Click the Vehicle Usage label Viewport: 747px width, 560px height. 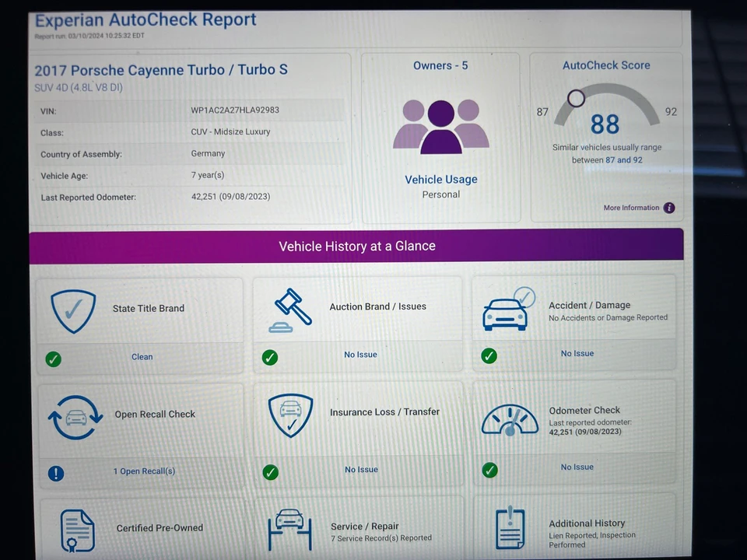click(x=441, y=180)
